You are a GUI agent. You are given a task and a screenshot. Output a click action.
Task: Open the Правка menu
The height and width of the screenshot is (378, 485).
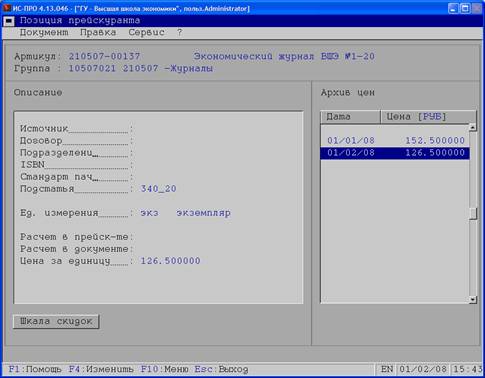point(98,32)
